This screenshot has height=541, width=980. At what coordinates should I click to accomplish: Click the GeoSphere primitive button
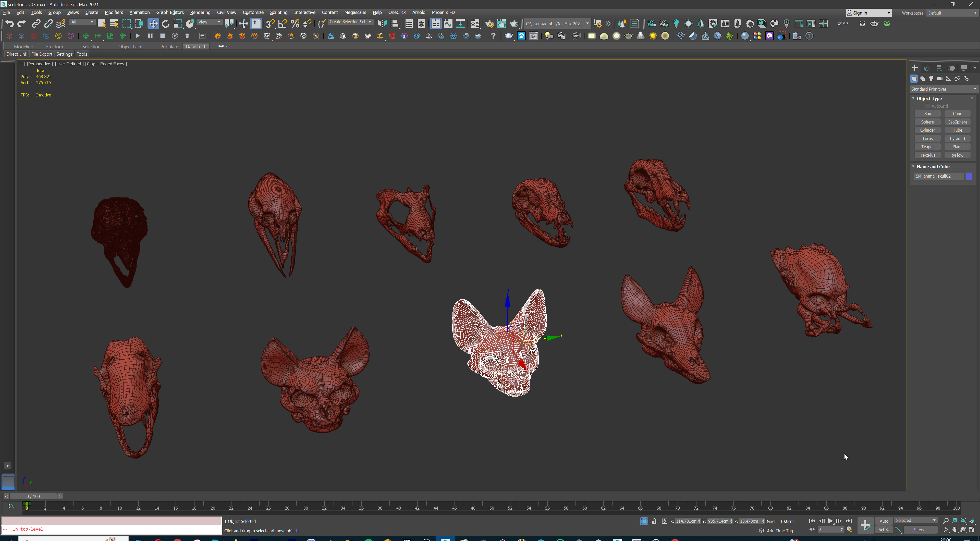[x=957, y=122]
